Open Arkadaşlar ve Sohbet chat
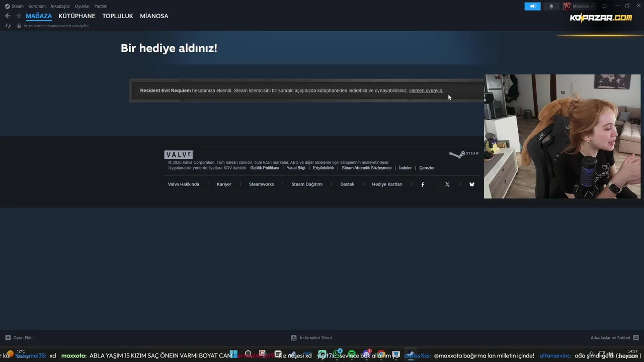The width and height of the screenshot is (644, 362). [x=614, y=338]
